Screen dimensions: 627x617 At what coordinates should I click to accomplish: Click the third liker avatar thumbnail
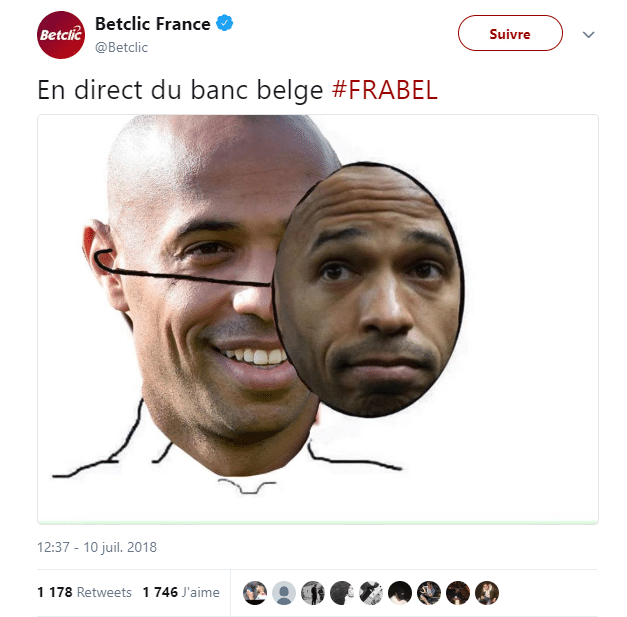coord(313,593)
